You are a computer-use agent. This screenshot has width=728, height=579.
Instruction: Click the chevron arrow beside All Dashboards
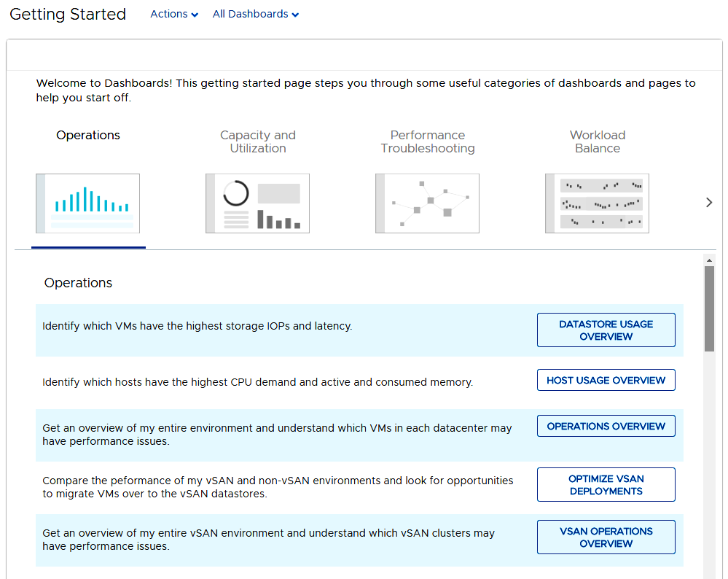pyautogui.click(x=295, y=15)
